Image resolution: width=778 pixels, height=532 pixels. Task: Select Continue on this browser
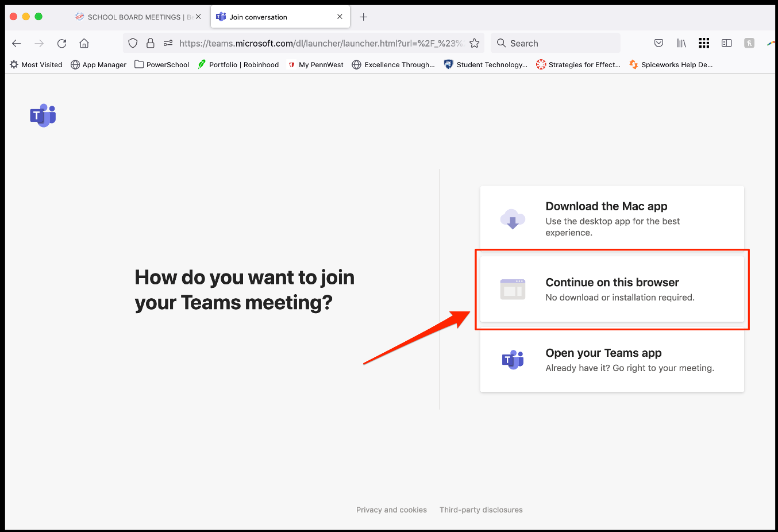pyautogui.click(x=612, y=288)
